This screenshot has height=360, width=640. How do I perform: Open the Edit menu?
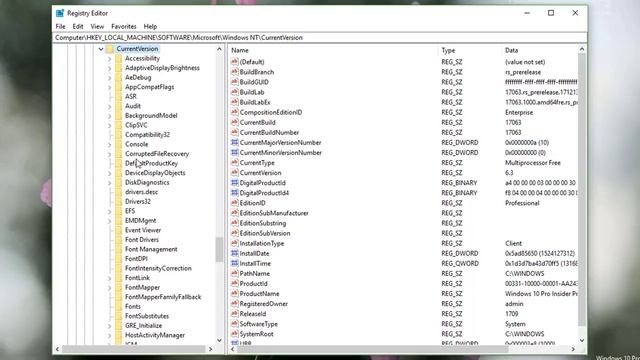pyautogui.click(x=78, y=27)
